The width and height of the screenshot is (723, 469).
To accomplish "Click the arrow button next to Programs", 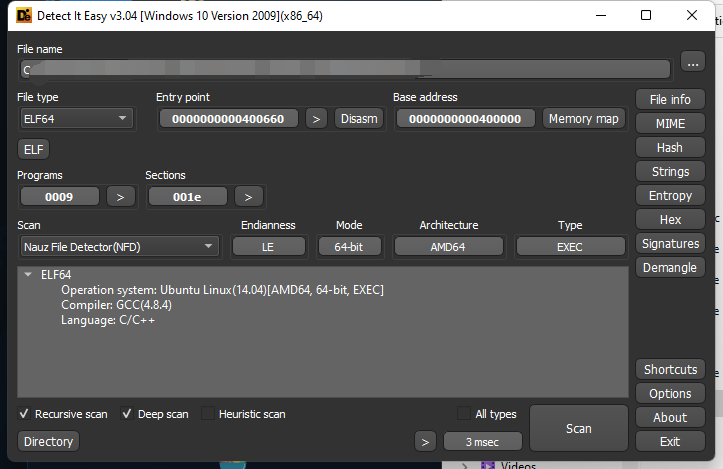I will (121, 197).
